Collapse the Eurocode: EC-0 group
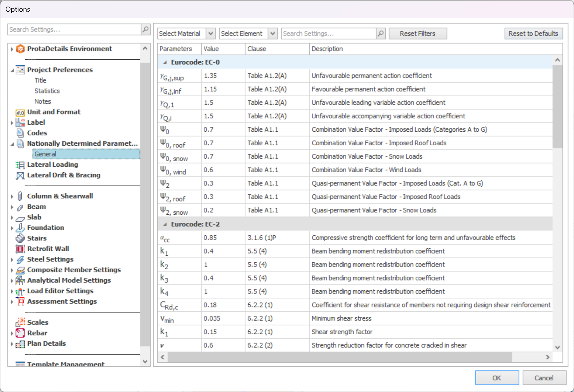The image size is (574, 392). (x=165, y=62)
